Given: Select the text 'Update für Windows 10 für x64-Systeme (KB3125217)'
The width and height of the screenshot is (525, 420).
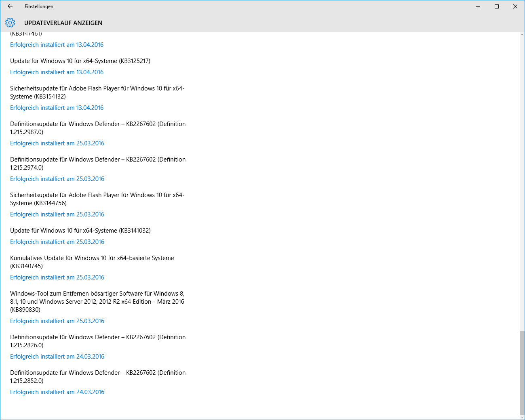Looking at the screenshot, I should [x=80, y=61].
